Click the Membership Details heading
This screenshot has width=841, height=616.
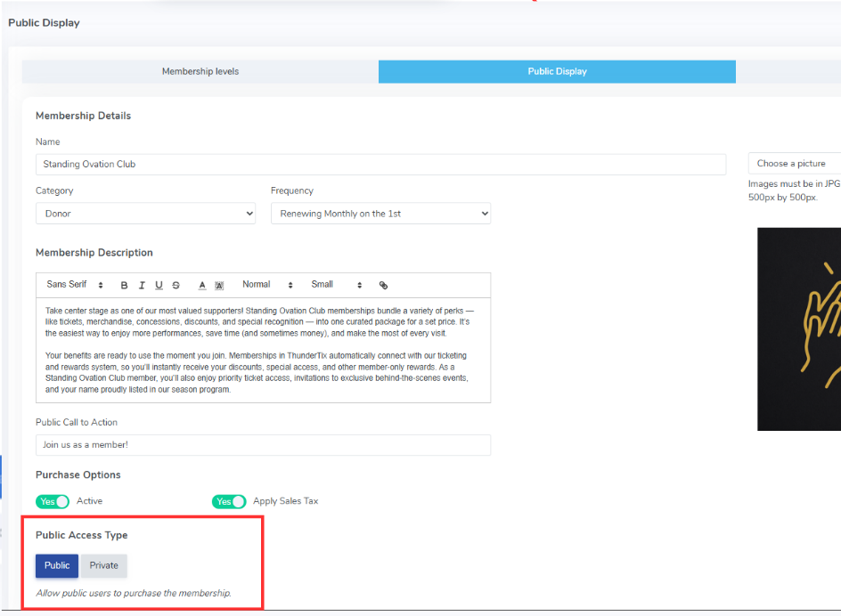tap(83, 116)
